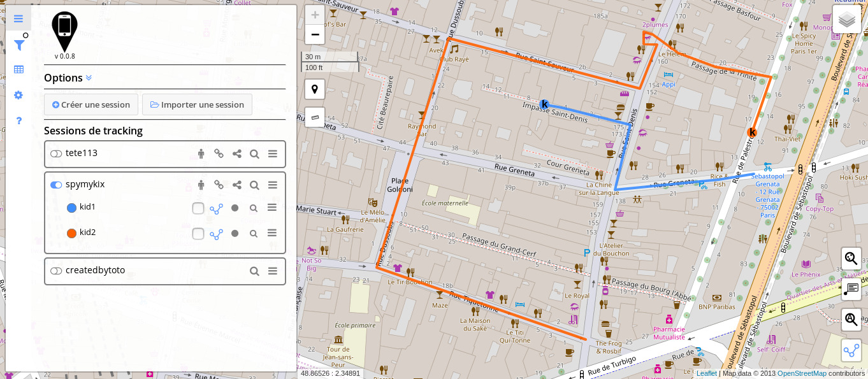868x379 pixels.
Task: Open the help question mark tab
Action: click(x=18, y=120)
